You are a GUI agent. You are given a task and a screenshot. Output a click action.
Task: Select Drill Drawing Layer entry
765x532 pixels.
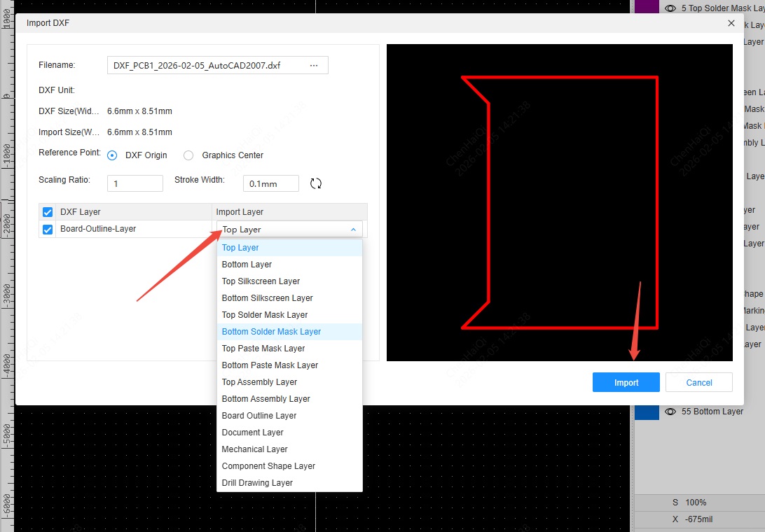[257, 483]
